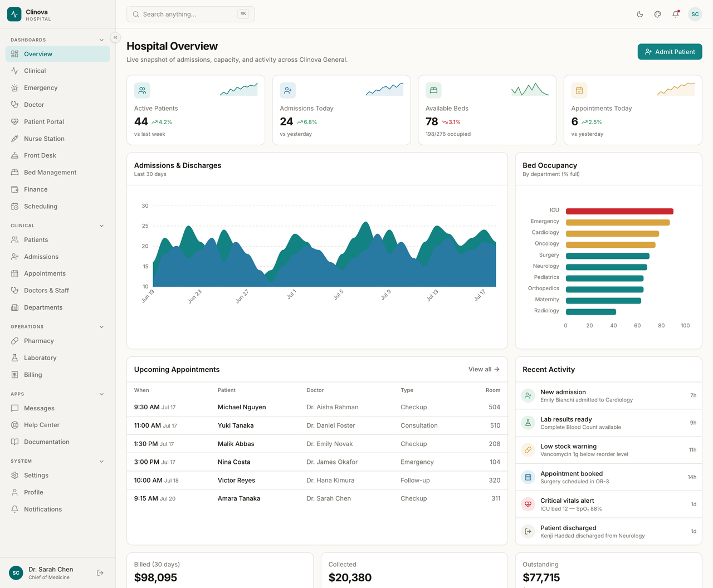Click the Bed Management bed icon
Image resolution: width=713 pixels, height=588 pixels.
pyautogui.click(x=15, y=173)
